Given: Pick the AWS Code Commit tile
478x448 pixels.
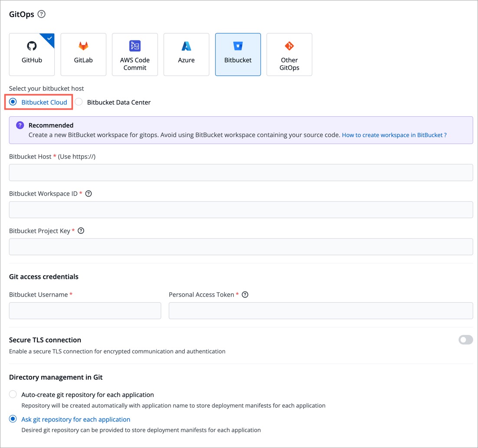Looking at the screenshot, I should coord(134,54).
